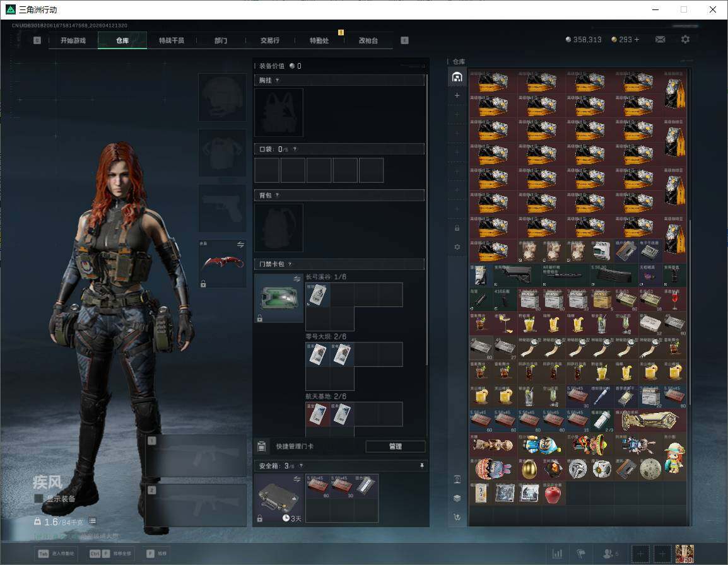Click the 管理 keycard manage button
Screen dimensions: 728x565
point(395,446)
